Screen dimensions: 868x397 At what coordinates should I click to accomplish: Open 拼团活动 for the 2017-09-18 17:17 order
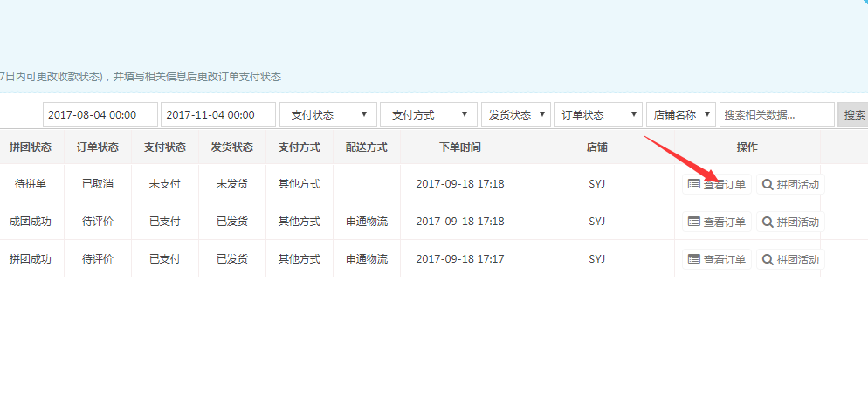(x=790, y=259)
